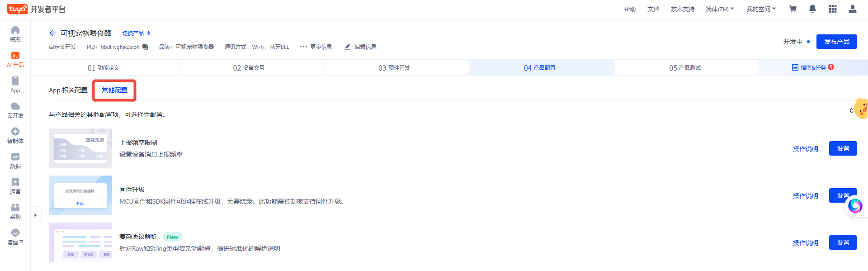Open 文档 in the top bar
The image size is (868, 271).
653,9
